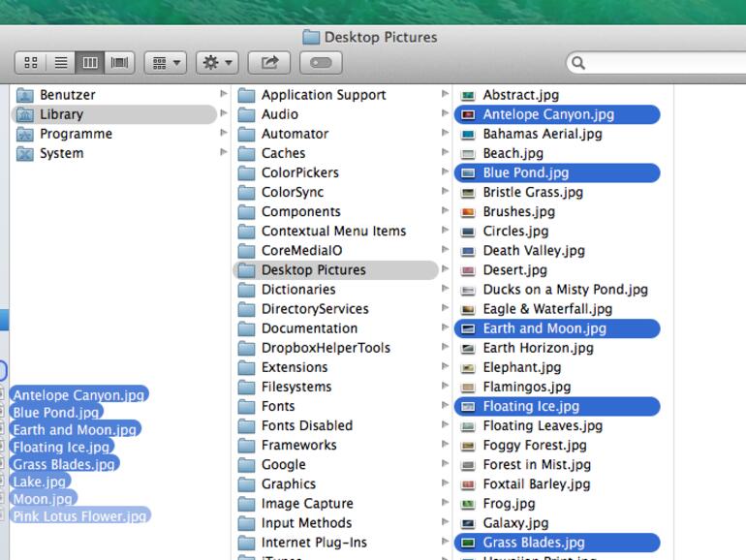Viewport: 746px width, 560px height.
Task: Click the Automator folder icon
Action: pos(246,134)
